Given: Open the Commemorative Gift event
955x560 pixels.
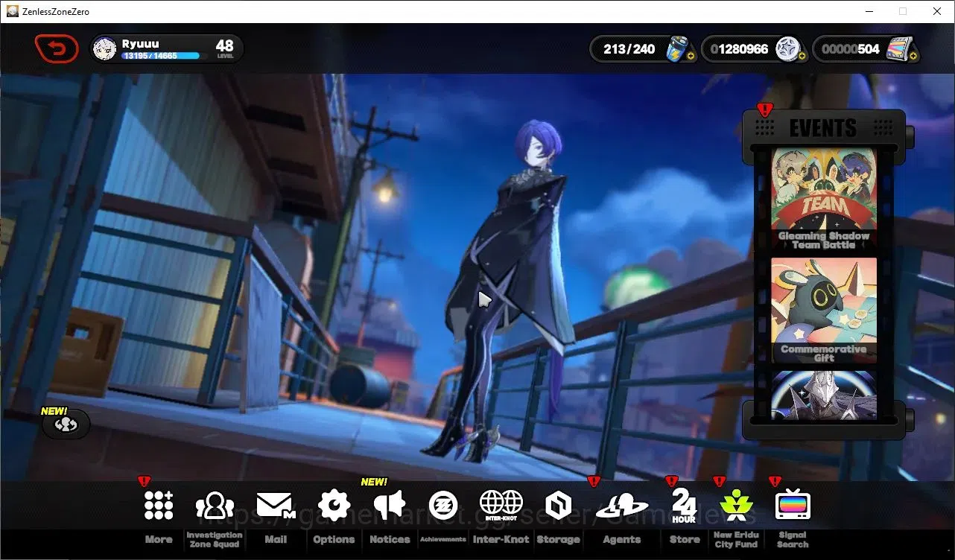Looking at the screenshot, I should (x=824, y=311).
